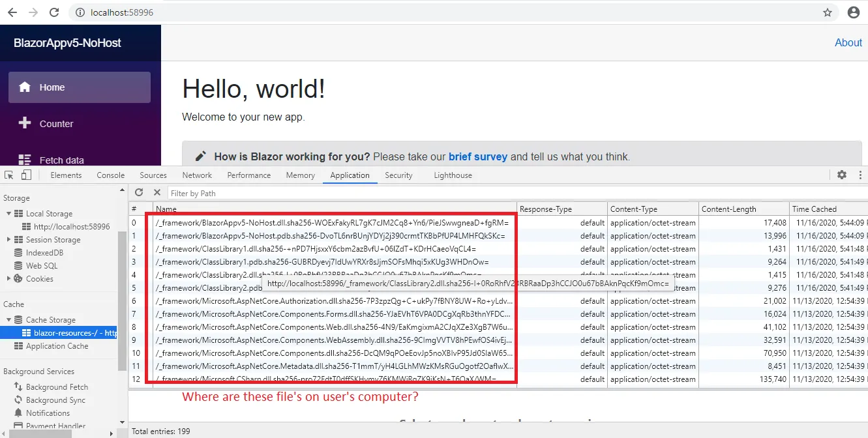Switch to the Console tab

point(111,175)
